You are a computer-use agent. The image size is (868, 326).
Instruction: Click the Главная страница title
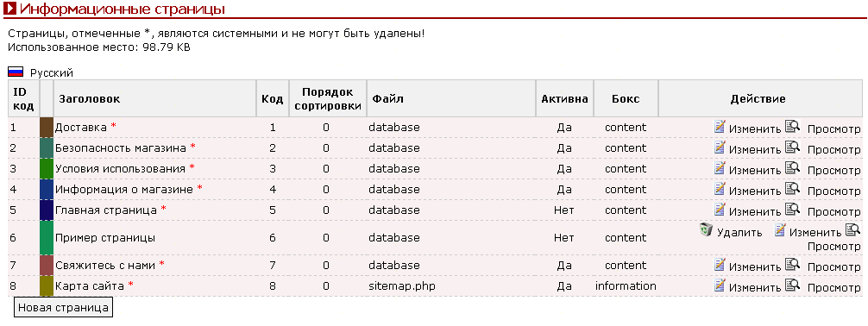(106, 210)
